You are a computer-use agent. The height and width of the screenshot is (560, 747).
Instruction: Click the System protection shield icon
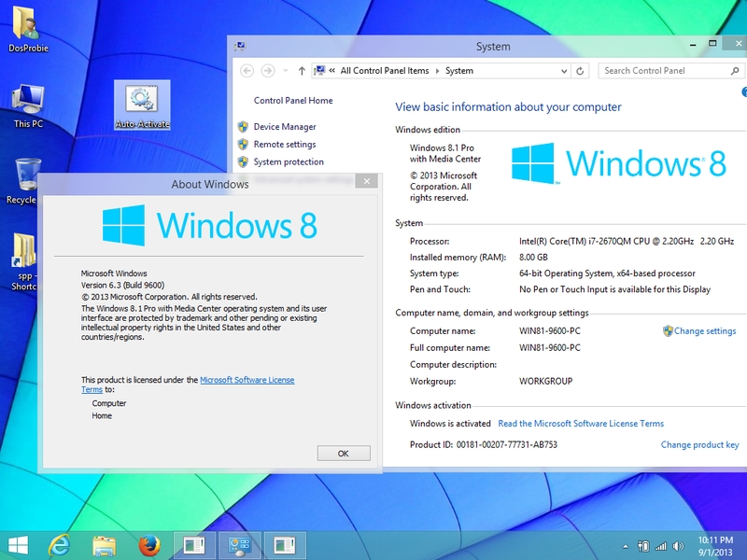pyautogui.click(x=243, y=161)
